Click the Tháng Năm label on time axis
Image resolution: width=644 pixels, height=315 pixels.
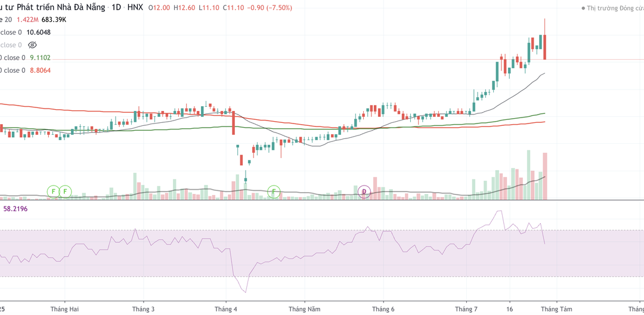tap(305, 308)
